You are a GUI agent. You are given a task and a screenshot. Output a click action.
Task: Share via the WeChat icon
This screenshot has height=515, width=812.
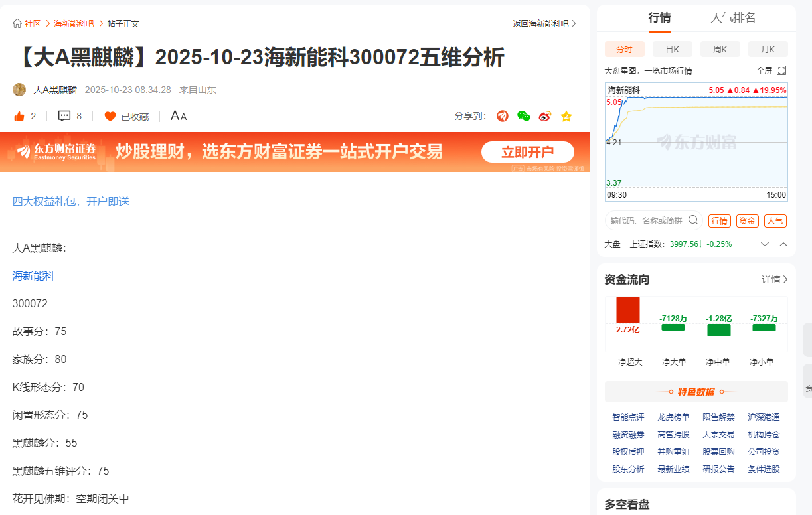524,116
